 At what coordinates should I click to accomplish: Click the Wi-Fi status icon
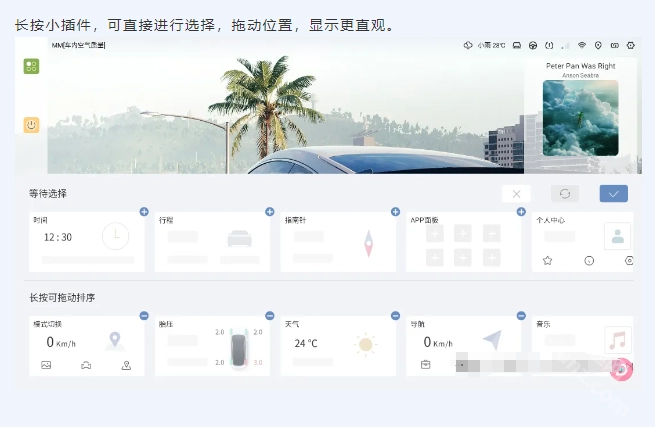pos(581,46)
